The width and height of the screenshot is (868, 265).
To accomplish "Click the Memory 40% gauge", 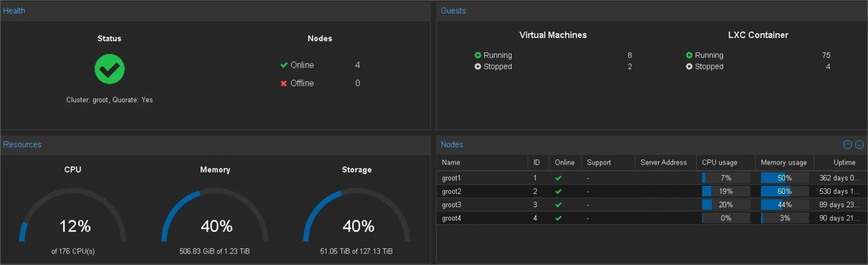I will pos(215,215).
